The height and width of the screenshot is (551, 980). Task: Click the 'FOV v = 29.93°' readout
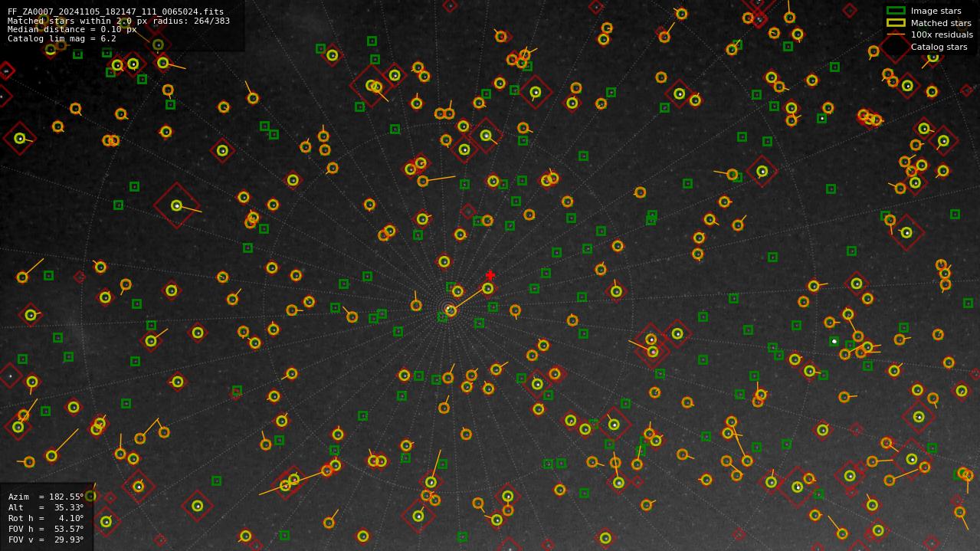pyautogui.click(x=46, y=540)
